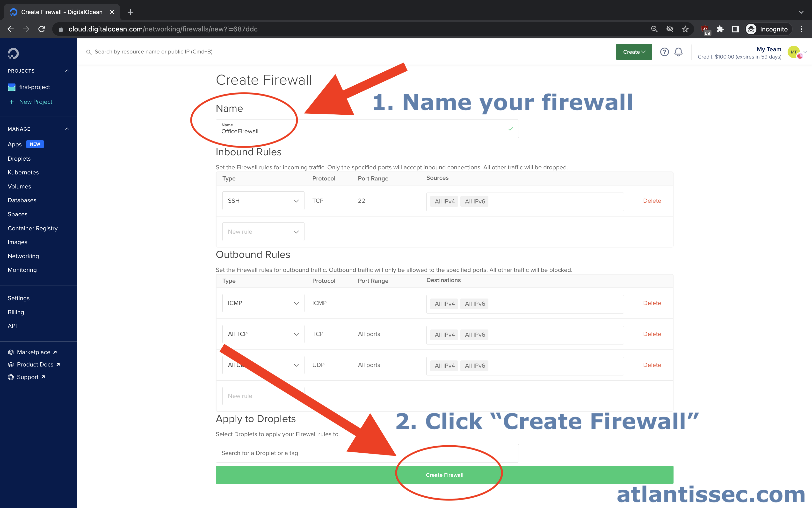Open Settings in sidebar
This screenshot has height=508, width=812.
[x=18, y=298]
